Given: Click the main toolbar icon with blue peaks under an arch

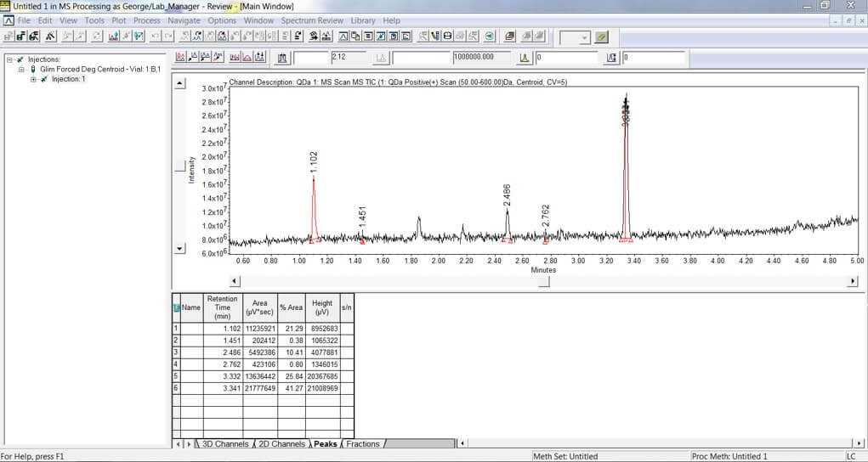Looking at the screenshot, I should (x=222, y=37).
